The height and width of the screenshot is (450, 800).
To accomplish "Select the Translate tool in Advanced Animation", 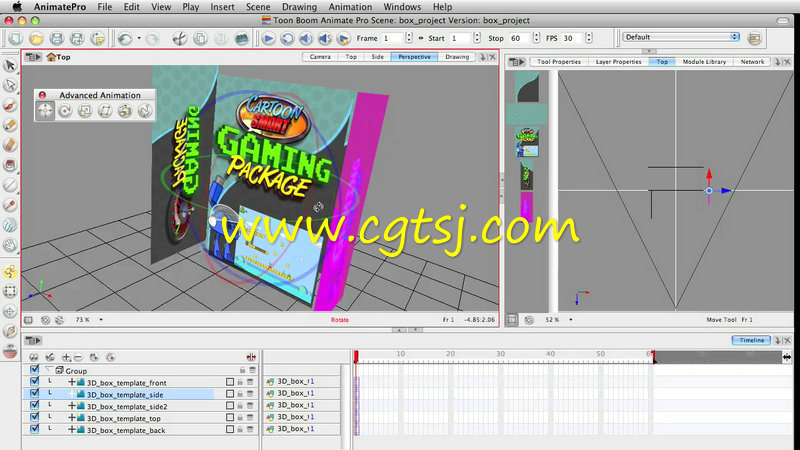I will pos(45,111).
